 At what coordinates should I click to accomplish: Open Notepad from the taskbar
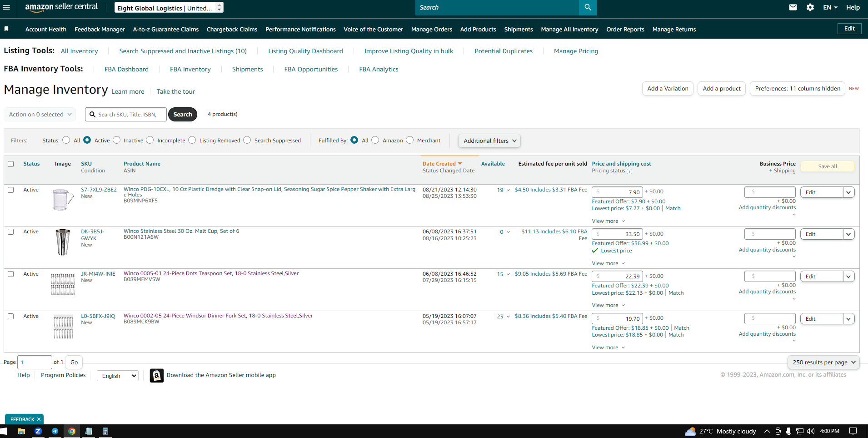point(89,431)
